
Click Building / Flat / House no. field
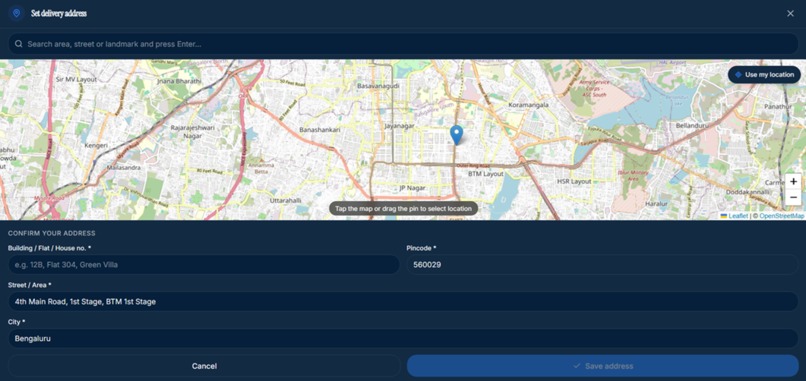204,265
